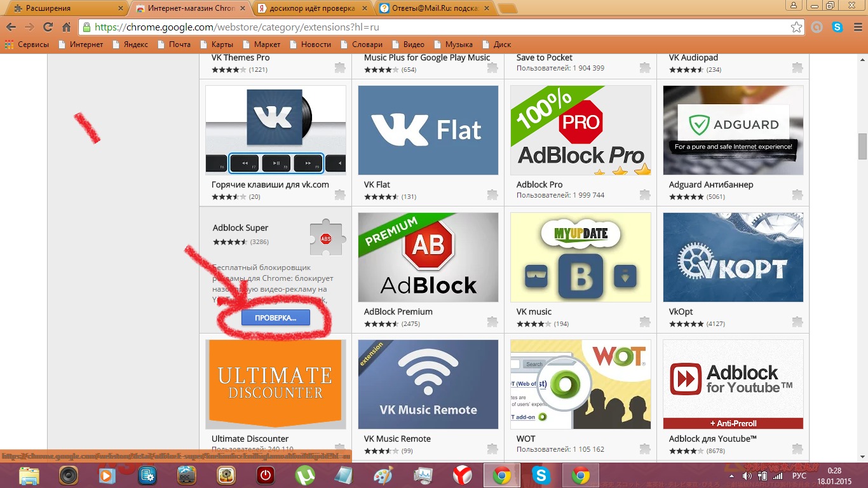Open the Словари bookmark
Screen dimensions: 868x488
click(360, 44)
